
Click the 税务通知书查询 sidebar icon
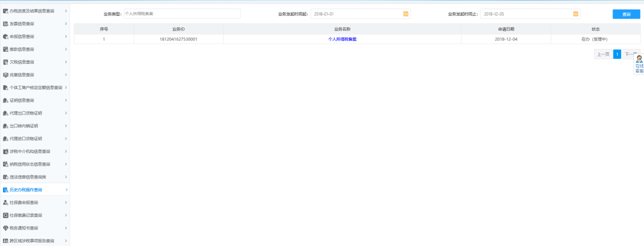(6, 228)
